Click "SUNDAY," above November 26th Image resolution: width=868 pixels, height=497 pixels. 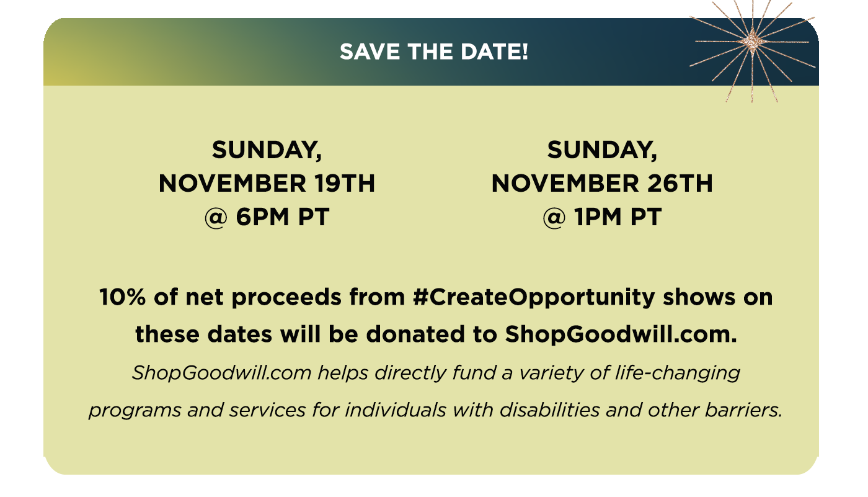click(x=602, y=150)
